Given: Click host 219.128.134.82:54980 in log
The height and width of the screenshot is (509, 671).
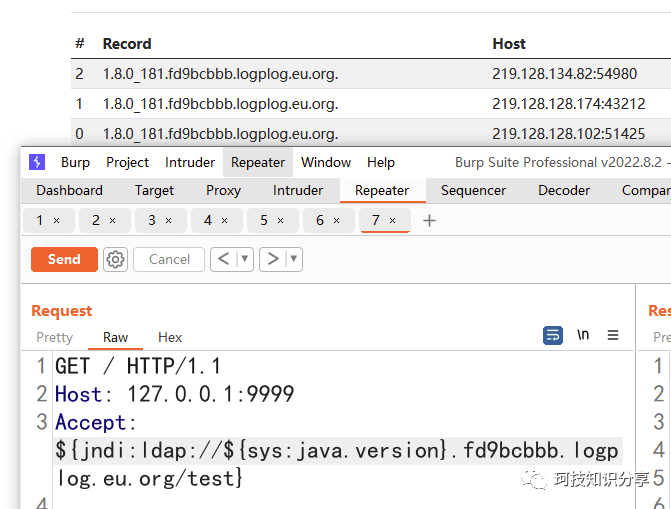Looking at the screenshot, I should pos(564,74).
